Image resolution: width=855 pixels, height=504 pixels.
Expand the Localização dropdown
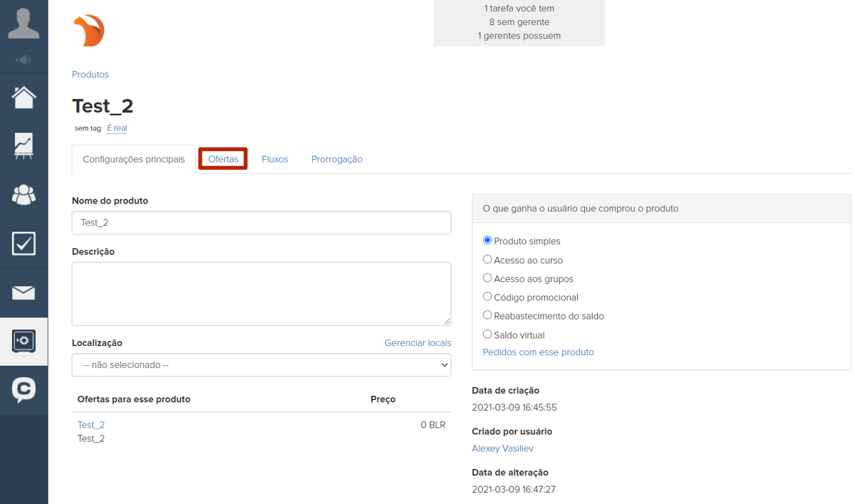click(261, 364)
